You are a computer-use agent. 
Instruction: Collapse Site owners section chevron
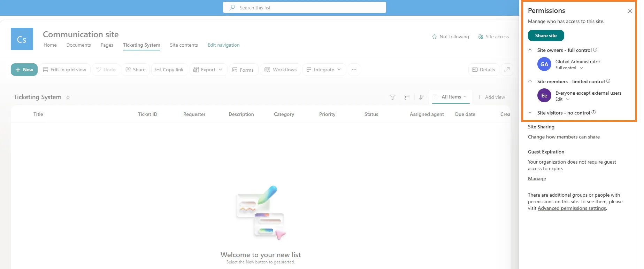[530, 50]
